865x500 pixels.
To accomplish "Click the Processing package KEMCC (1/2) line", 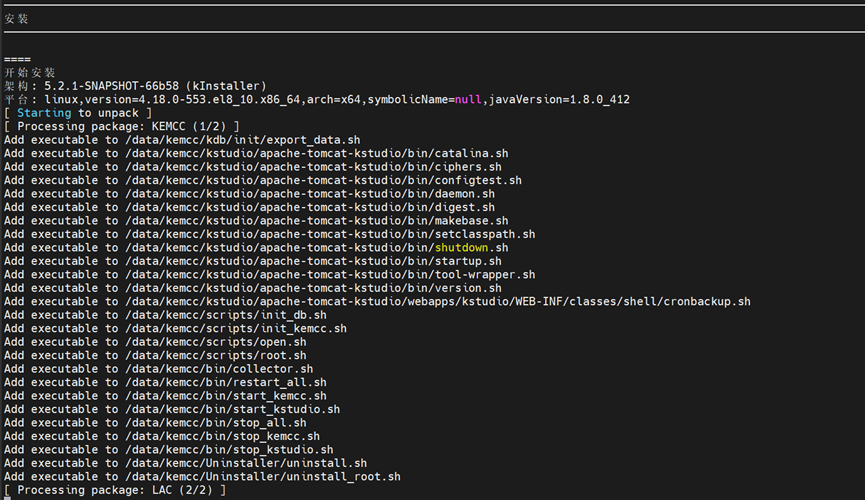I will coord(120,126).
